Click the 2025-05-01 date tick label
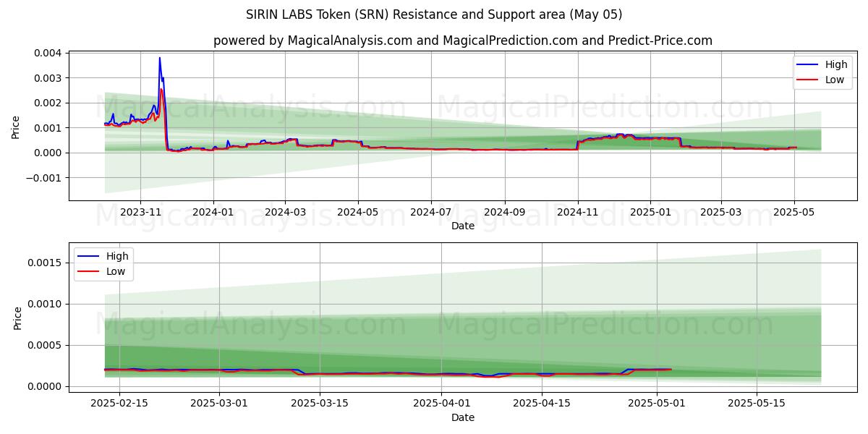This screenshot has height=434, width=868. [656, 404]
